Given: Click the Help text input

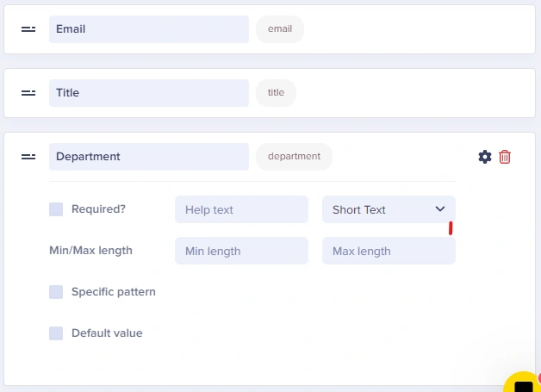Looking at the screenshot, I should click(x=241, y=209).
